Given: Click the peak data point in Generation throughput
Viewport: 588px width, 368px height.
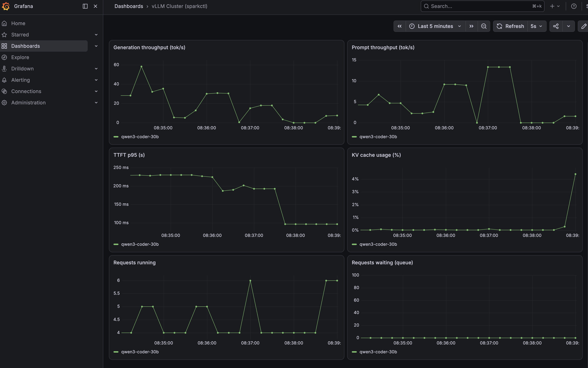Looking at the screenshot, I should (x=141, y=67).
